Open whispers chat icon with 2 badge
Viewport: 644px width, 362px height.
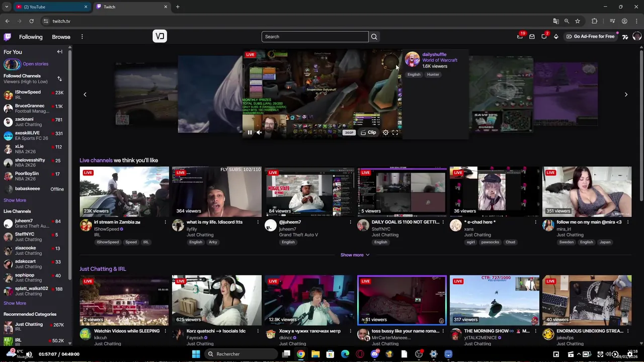pos(544,36)
